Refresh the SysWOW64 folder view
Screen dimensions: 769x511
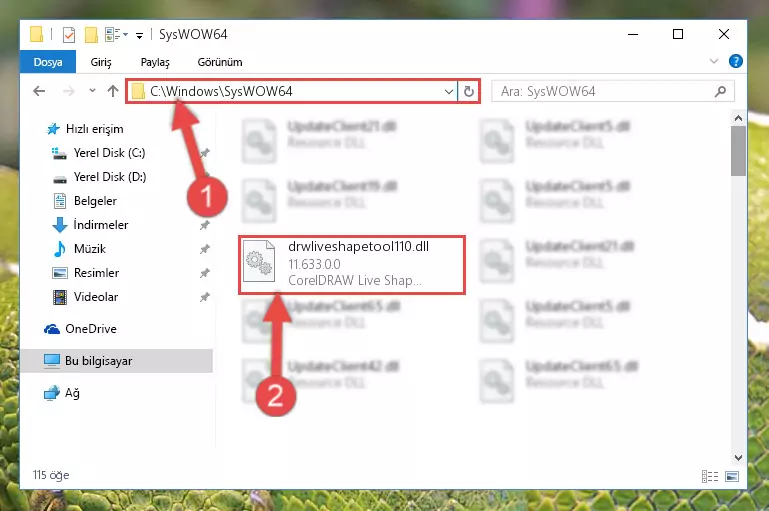[469, 91]
